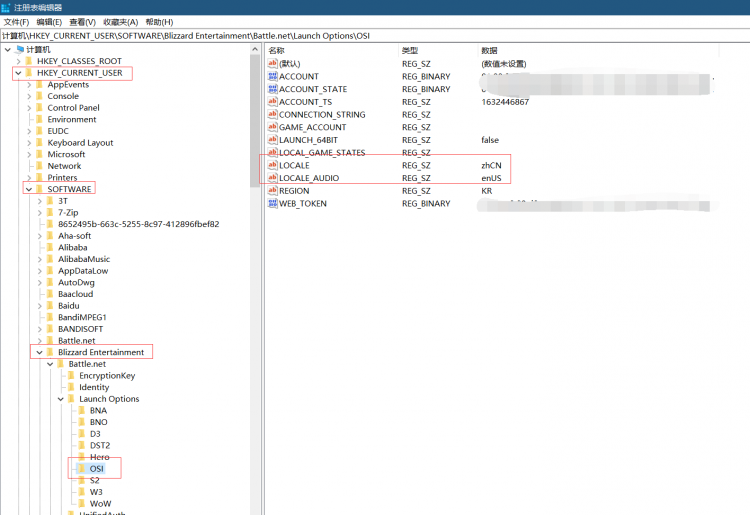750x515 pixels.
Task: Expand HKEY_CLASSES_ROOT node arrow
Action: click(18, 61)
